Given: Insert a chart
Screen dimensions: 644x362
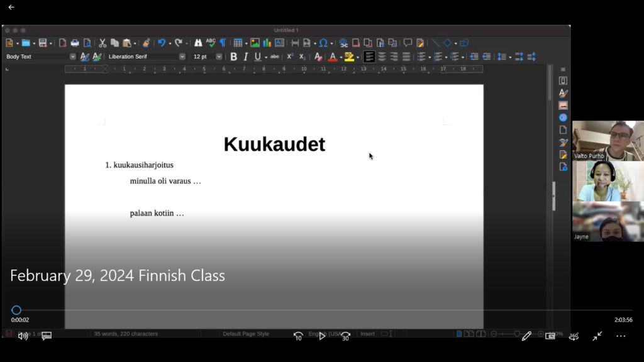Looking at the screenshot, I should pos(266,42).
